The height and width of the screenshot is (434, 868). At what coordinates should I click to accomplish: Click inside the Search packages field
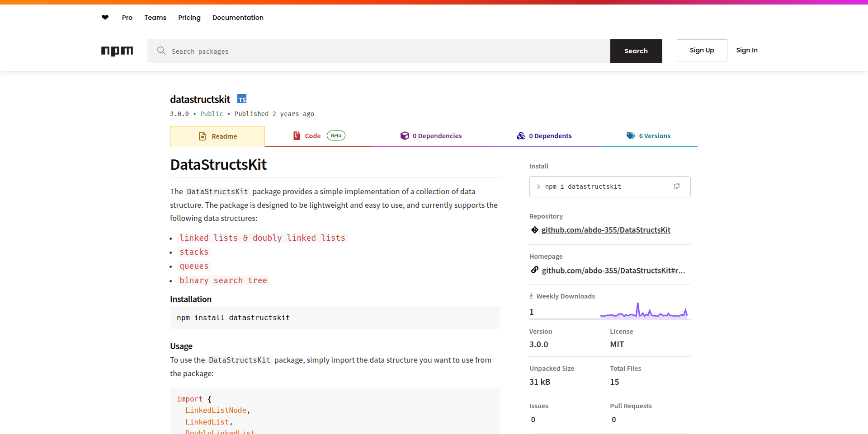coord(316,51)
